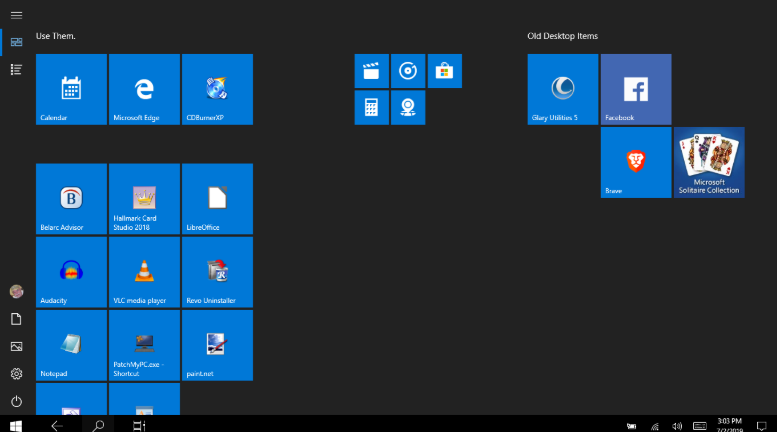The image size is (777, 432).
Task: Open Microsoft Solitaire Collection tile
Action: coord(709,162)
